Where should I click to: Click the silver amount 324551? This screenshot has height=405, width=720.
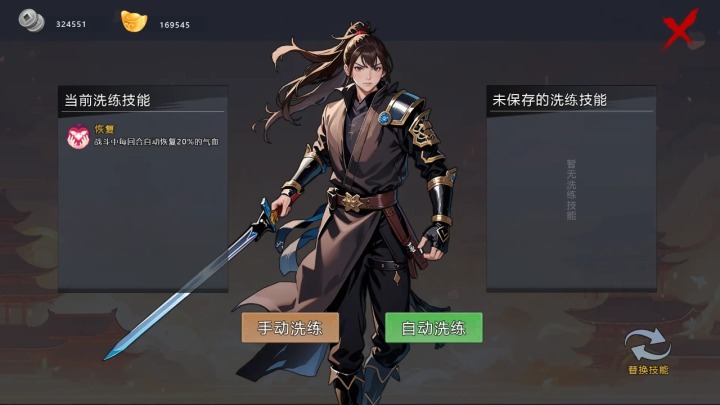pyautogui.click(x=71, y=24)
